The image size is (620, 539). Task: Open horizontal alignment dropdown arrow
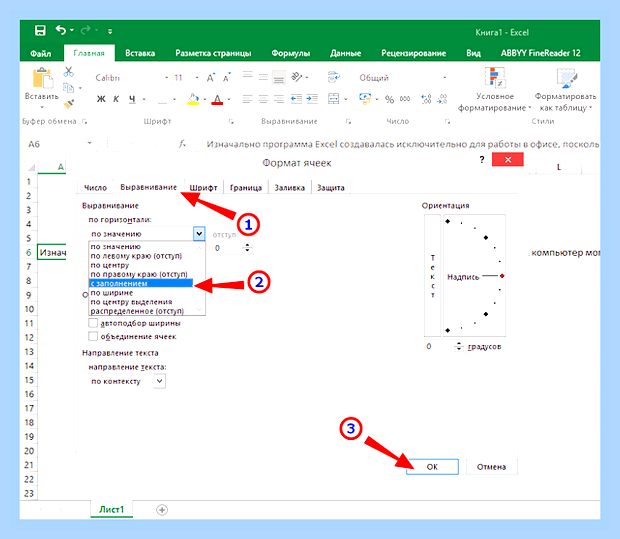point(199,234)
